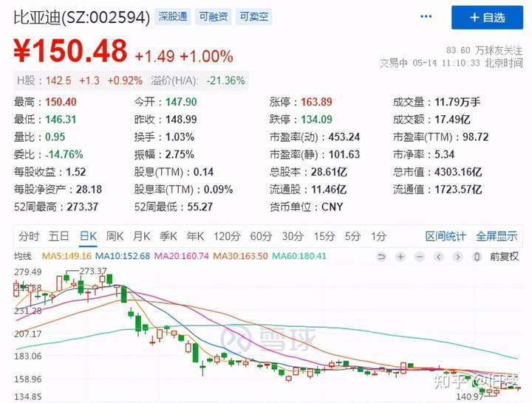Select the 月K chart tab
Image resolution: width=532 pixels, height=403 pixels.
tap(141, 236)
